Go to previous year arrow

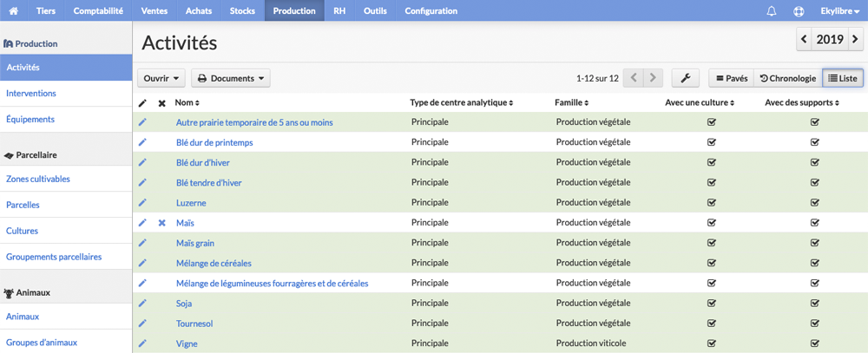[804, 39]
